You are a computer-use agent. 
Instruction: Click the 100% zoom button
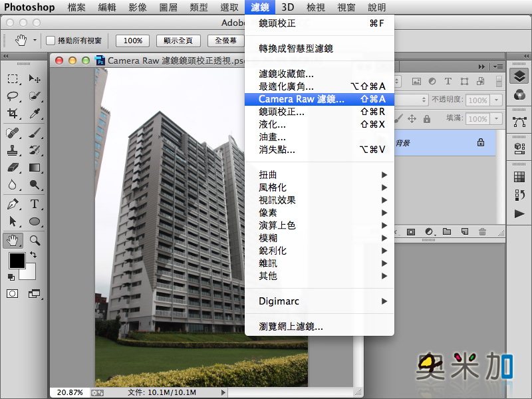click(x=132, y=41)
